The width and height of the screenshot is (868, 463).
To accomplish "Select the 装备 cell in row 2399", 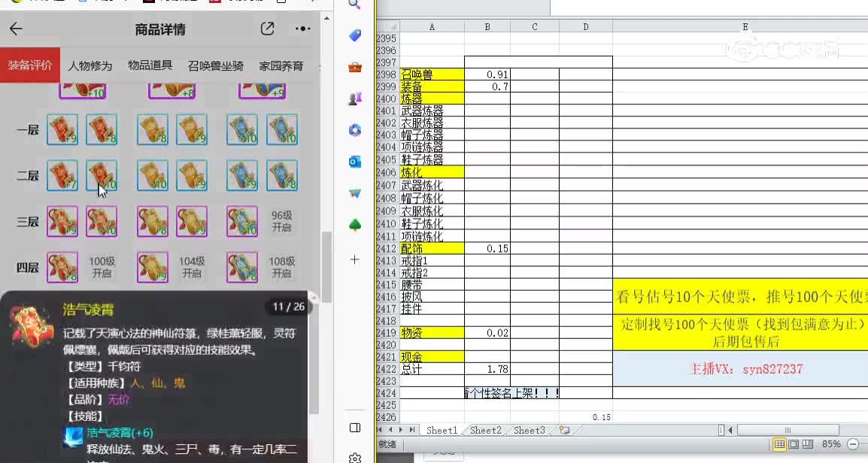I will point(432,86).
